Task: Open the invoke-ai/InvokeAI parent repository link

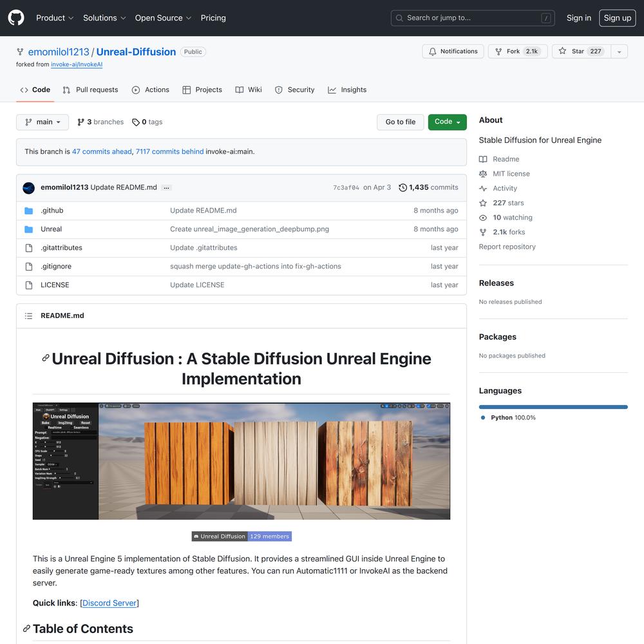Action: (x=77, y=64)
